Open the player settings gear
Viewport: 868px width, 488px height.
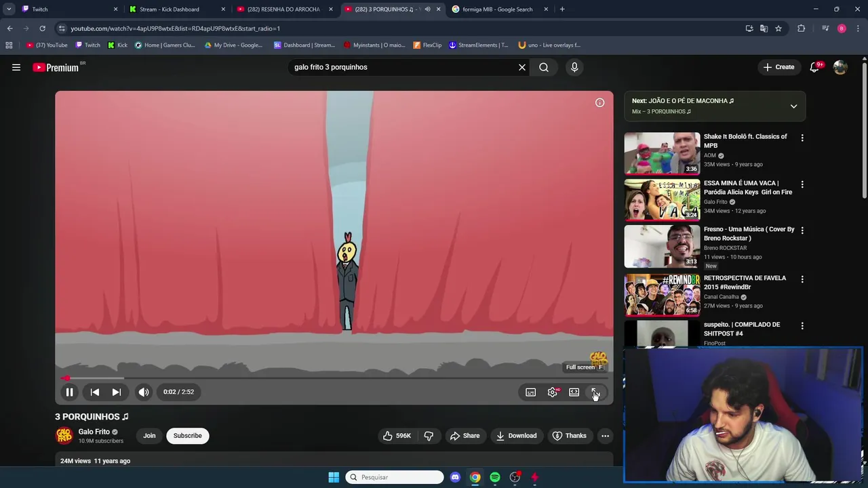[553, 392]
